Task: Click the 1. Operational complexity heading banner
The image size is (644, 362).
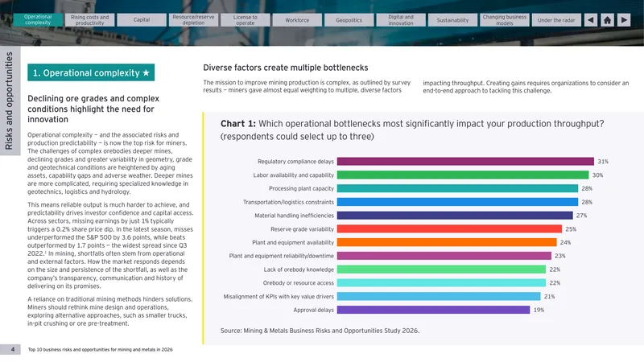Action: point(91,72)
